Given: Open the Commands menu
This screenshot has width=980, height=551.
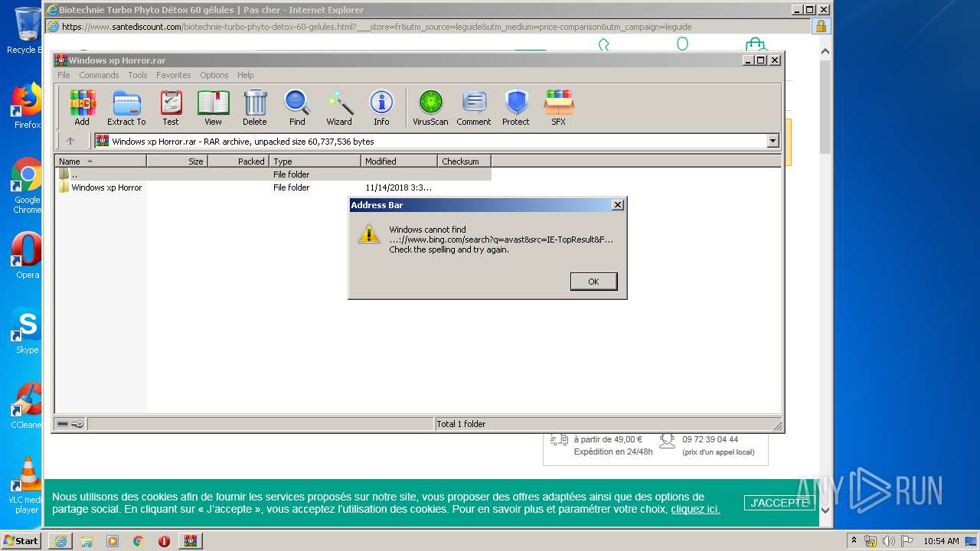Looking at the screenshot, I should pos(99,75).
